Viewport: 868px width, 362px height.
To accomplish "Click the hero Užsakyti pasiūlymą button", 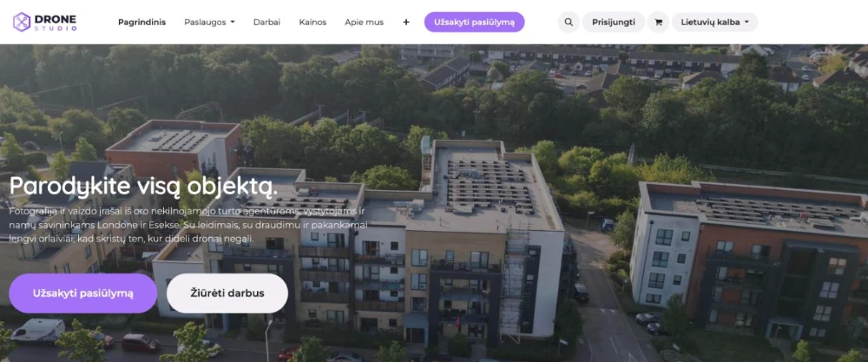I will (83, 293).
